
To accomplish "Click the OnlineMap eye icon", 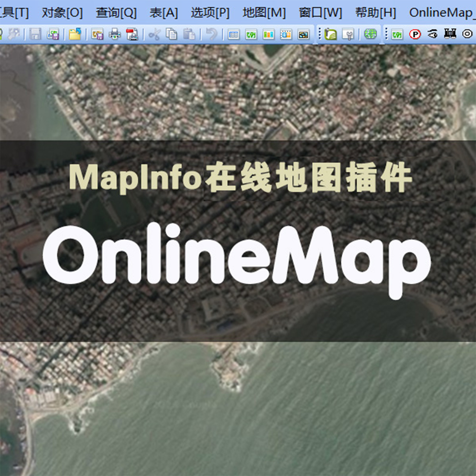I will coord(433,34).
